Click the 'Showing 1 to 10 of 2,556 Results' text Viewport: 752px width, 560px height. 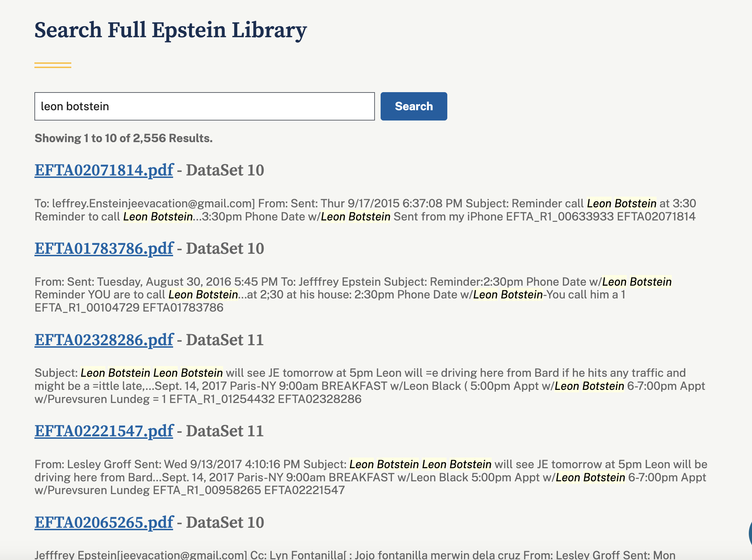pos(123,138)
